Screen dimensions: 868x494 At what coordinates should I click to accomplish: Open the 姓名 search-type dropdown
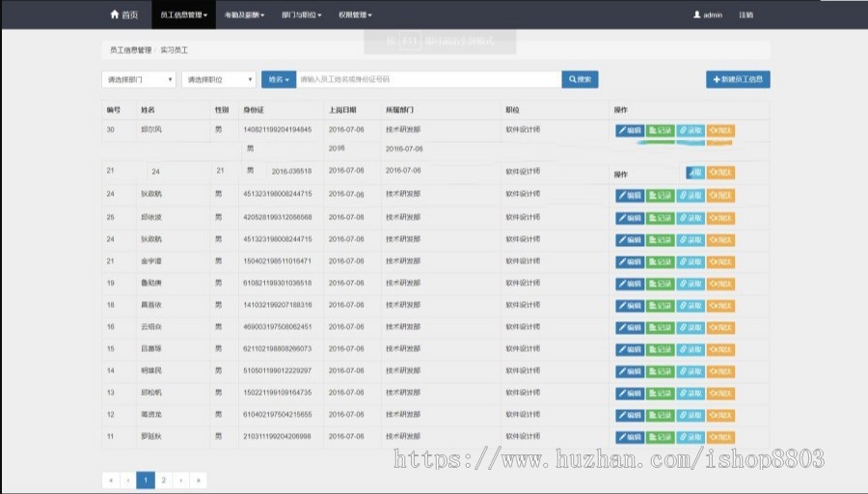tap(279, 79)
